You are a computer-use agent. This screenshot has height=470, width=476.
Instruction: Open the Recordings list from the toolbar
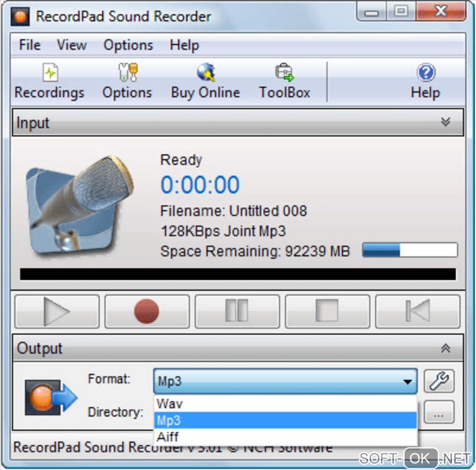click(49, 81)
